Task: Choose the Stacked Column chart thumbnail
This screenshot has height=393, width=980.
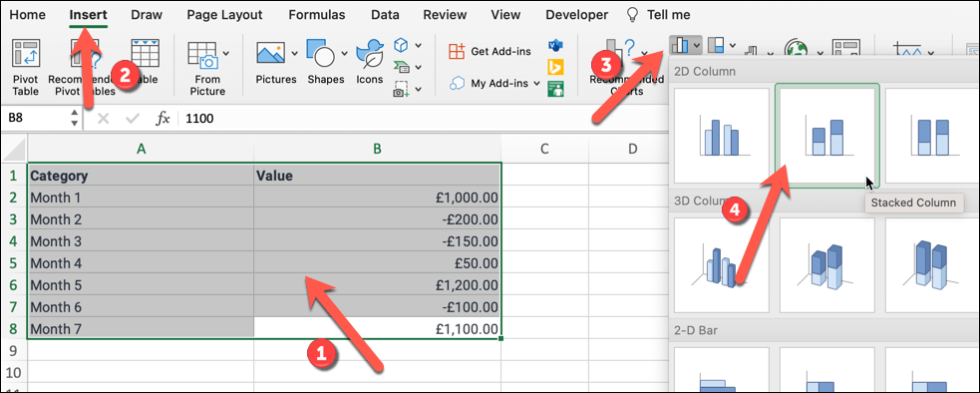Action: tap(826, 135)
